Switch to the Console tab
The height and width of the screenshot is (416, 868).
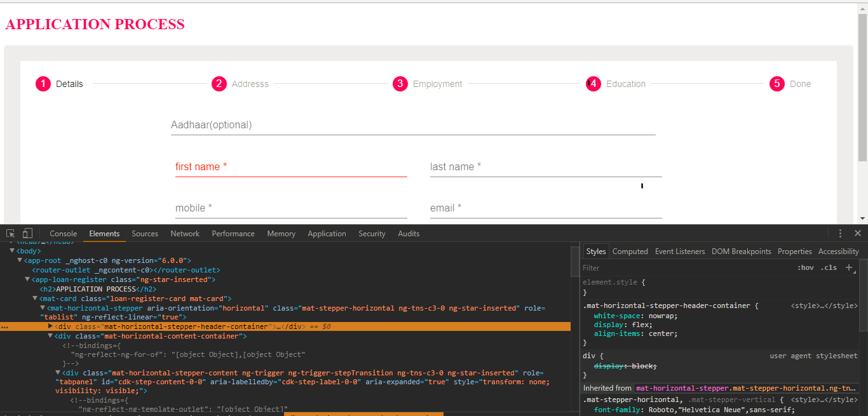pyautogui.click(x=63, y=234)
